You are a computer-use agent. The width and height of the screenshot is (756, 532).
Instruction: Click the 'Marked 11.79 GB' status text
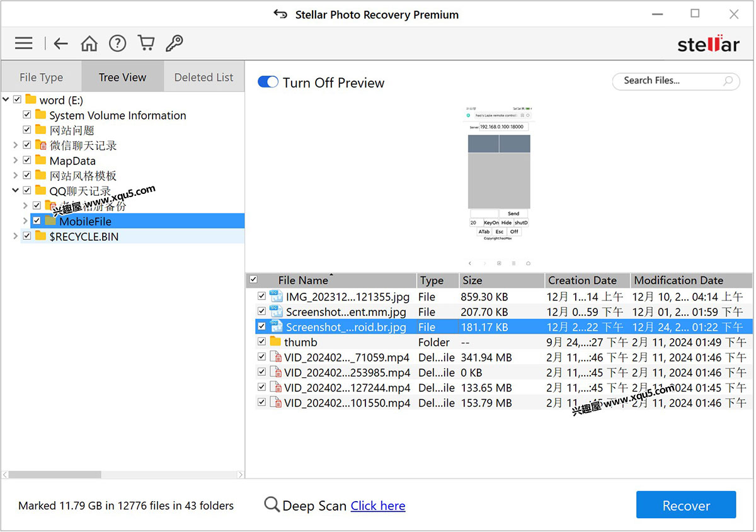126,506
